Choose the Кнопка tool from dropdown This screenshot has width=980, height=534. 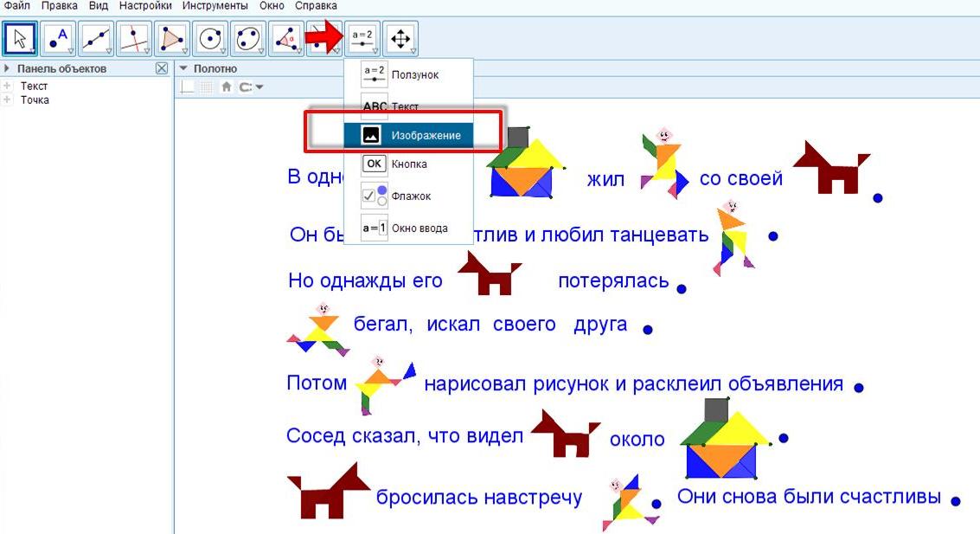(x=408, y=164)
